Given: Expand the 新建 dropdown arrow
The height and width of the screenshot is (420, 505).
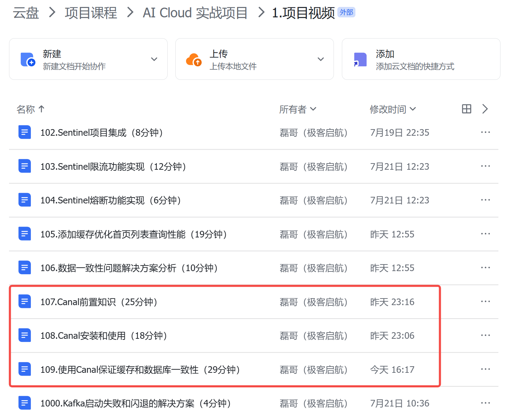Looking at the screenshot, I should coord(154,59).
